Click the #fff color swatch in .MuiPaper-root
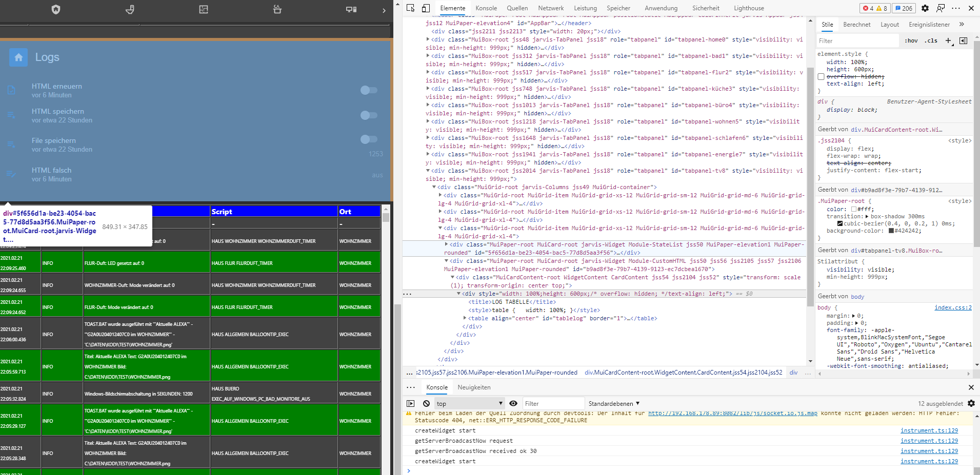This screenshot has height=475, width=980. coord(854,209)
